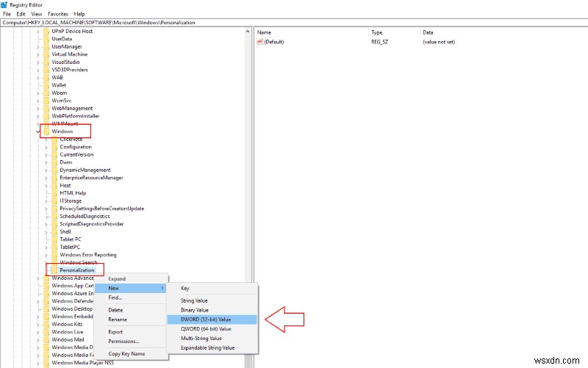This screenshot has width=588, height=368.
Task: Click the Registry Editor title bar icon
Action: [x=4, y=5]
